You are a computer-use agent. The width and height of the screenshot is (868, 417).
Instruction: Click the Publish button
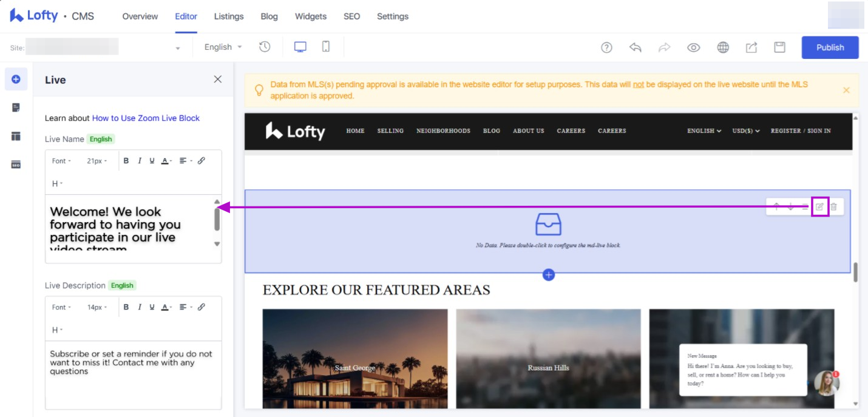pyautogui.click(x=830, y=47)
